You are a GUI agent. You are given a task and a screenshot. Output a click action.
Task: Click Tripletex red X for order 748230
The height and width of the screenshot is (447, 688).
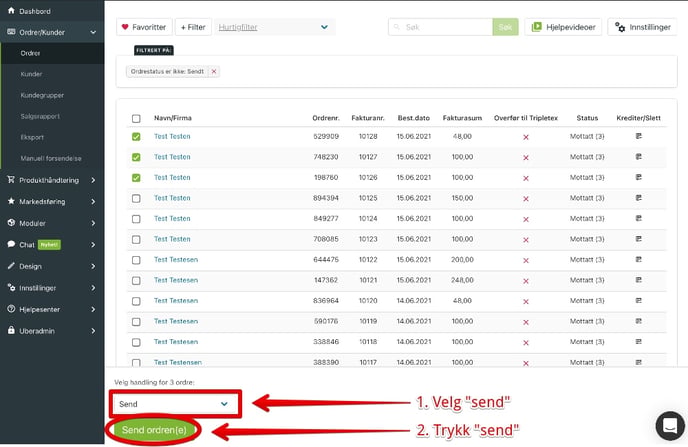526,157
